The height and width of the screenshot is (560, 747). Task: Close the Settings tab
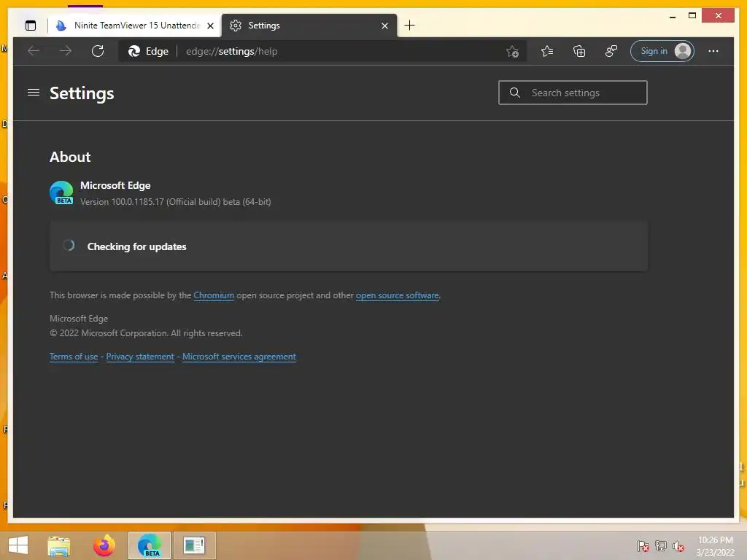click(385, 26)
